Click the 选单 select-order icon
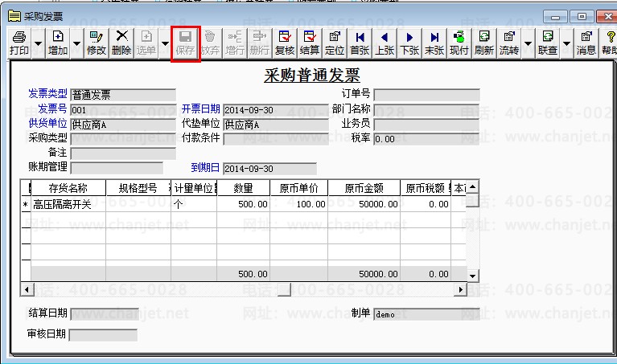The width and height of the screenshot is (617, 364). 146,43
